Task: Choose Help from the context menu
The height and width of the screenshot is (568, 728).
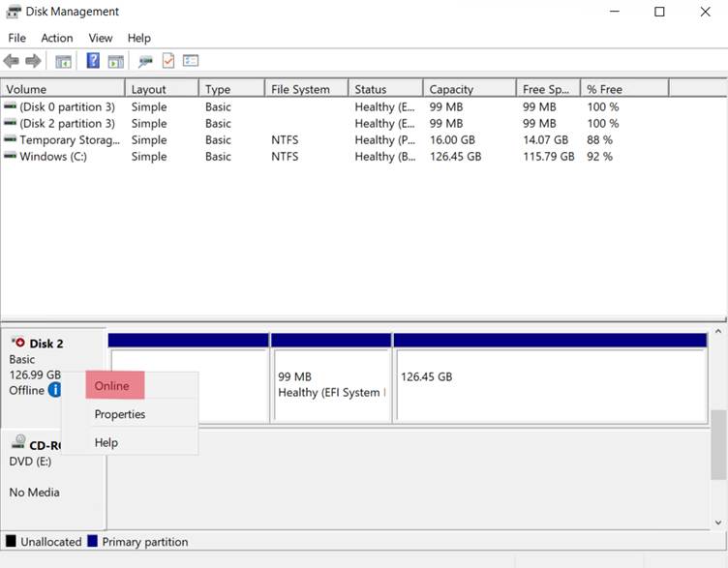Action: pyautogui.click(x=106, y=443)
